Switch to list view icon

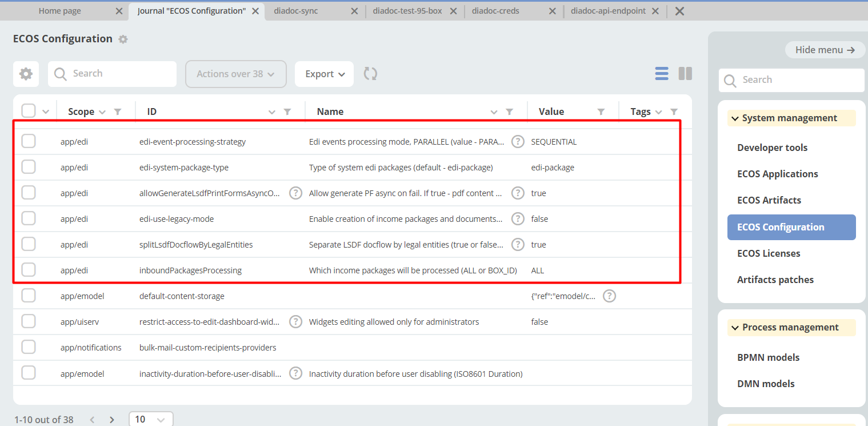click(662, 74)
